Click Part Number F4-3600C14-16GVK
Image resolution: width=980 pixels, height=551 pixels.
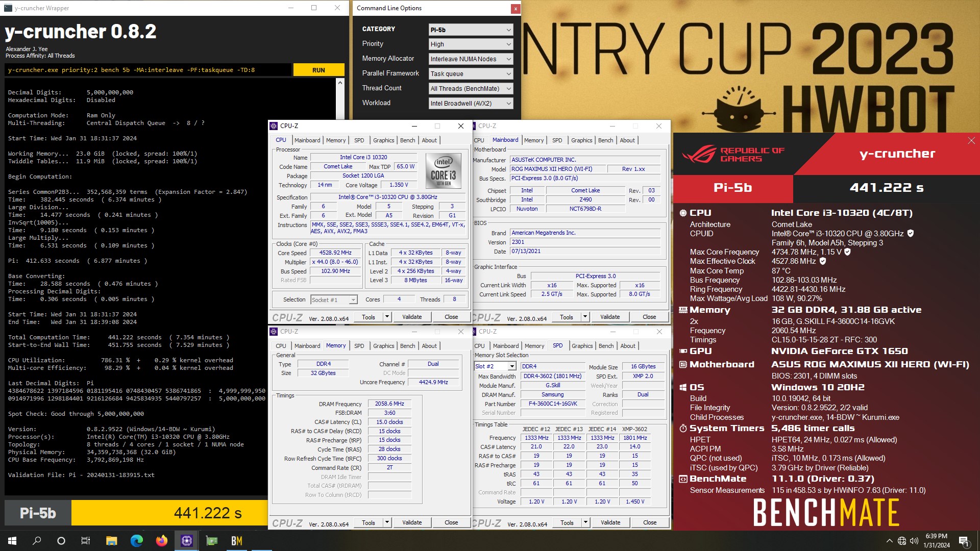pos(553,404)
